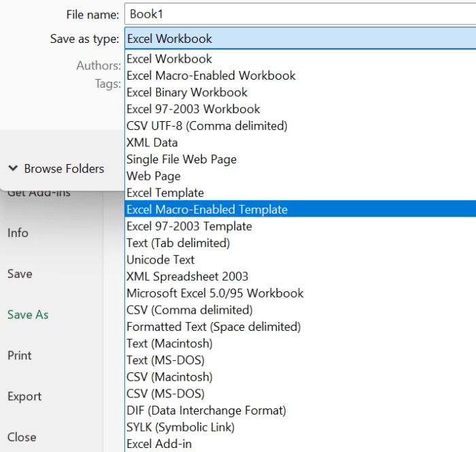
Task: Select Excel Template from list
Action: click(x=165, y=193)
